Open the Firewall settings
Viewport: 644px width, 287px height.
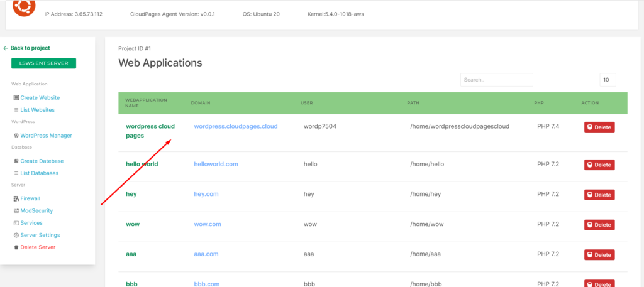point(30,198)
